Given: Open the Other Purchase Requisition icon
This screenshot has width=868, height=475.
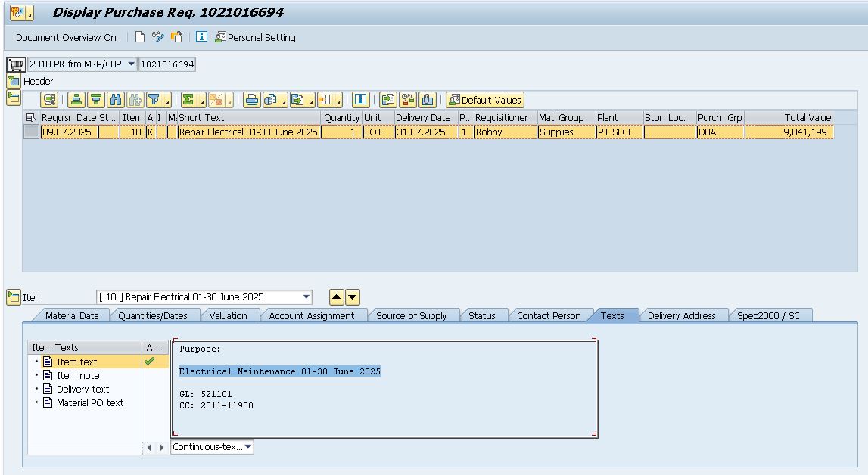Looking at the screenshot, I should (x=176, y=37).
